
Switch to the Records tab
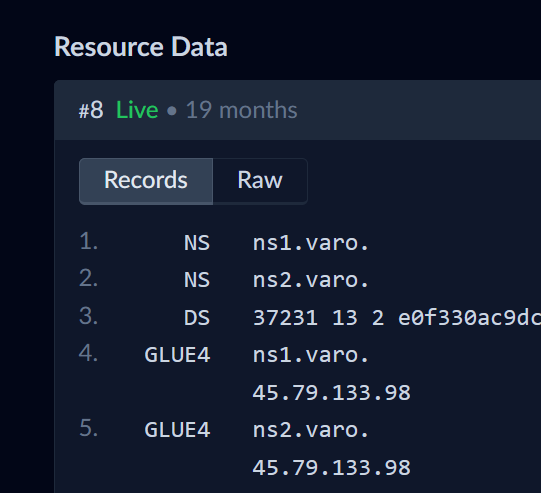[146, 181]
